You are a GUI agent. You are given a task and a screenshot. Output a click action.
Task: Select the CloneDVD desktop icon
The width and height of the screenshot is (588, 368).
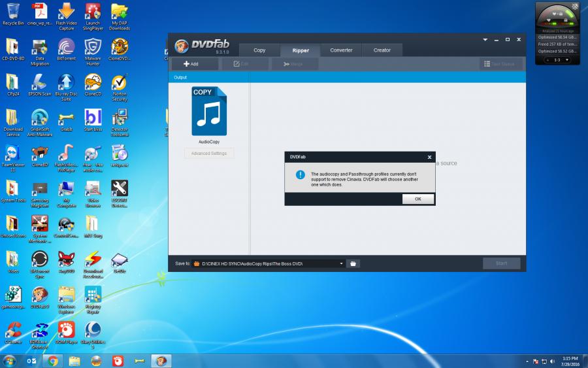(x=120, y=50)
